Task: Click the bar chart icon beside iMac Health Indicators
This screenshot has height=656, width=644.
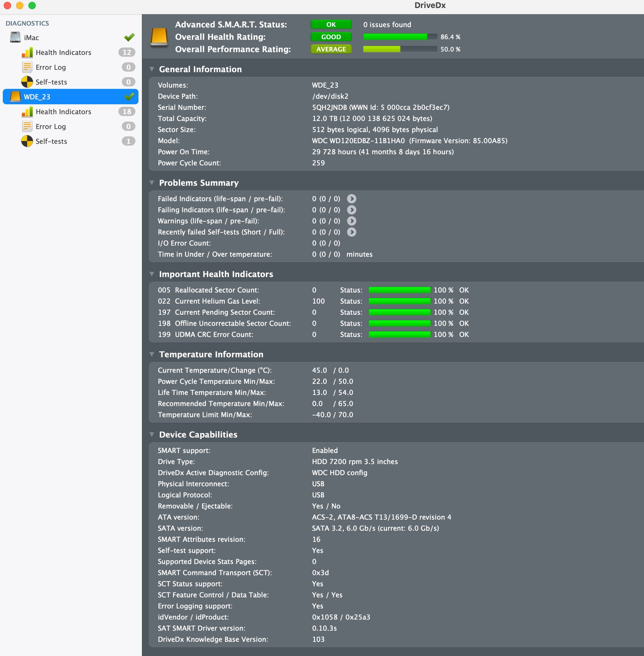Action: point(27,52)
